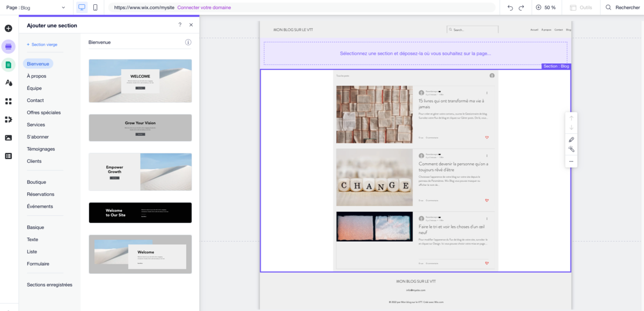Move the Blog section down arrow
This screenshot has width=644, height=311.
pos(571,128)
